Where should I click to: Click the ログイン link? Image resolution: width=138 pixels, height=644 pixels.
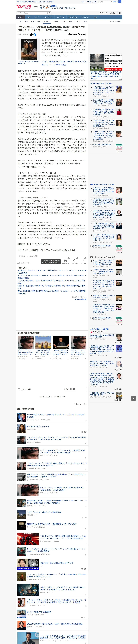pos(42,8)
